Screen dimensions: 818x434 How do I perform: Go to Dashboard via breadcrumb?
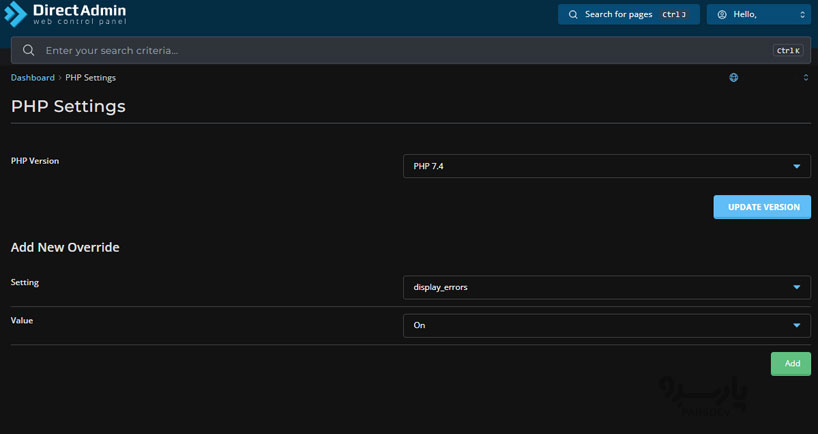pos(33,78)
